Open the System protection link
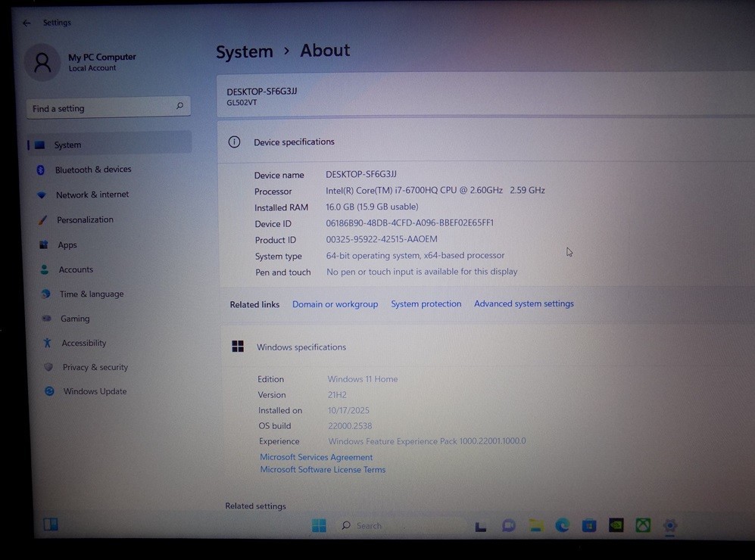Image resolution: width=755 pixels, height=560 pixels. tap(426, 303)
